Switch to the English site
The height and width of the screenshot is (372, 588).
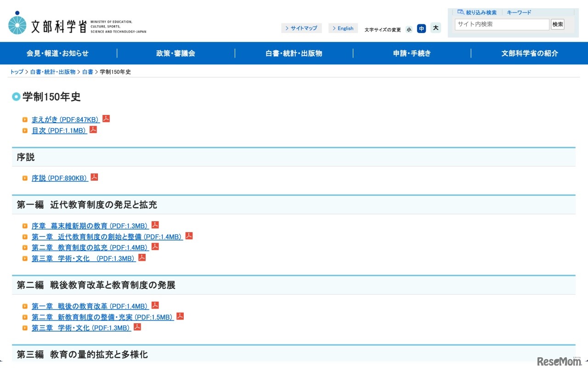coord(343,29)
